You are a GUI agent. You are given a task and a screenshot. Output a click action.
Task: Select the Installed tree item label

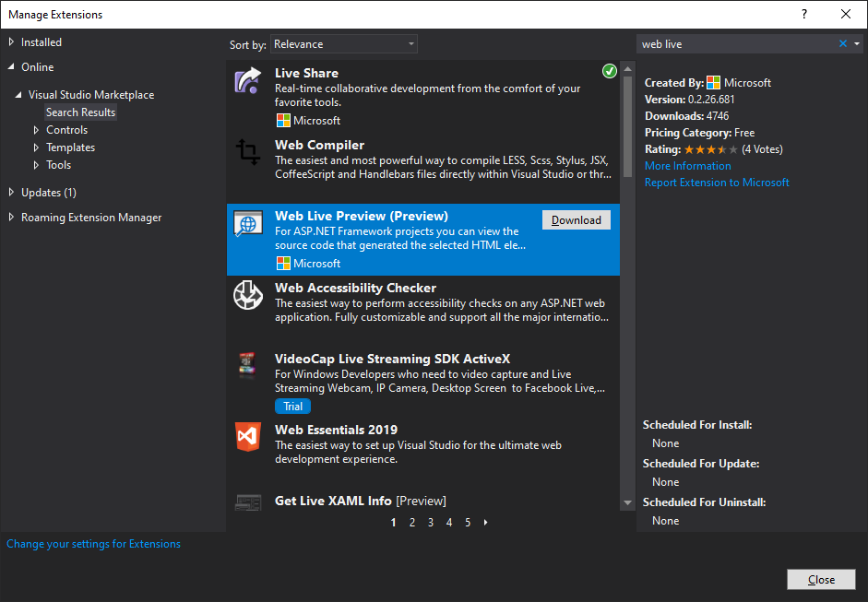(41, 42)
